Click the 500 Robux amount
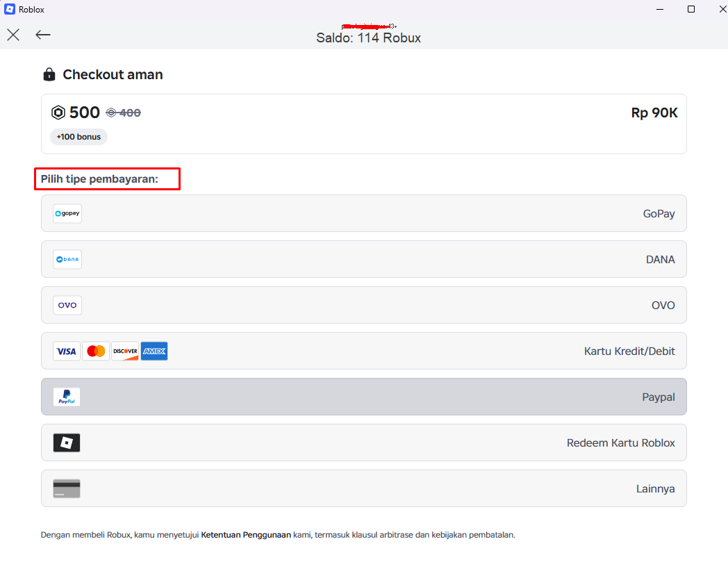Viewport: 728px width, 564px height. [85, 113]
